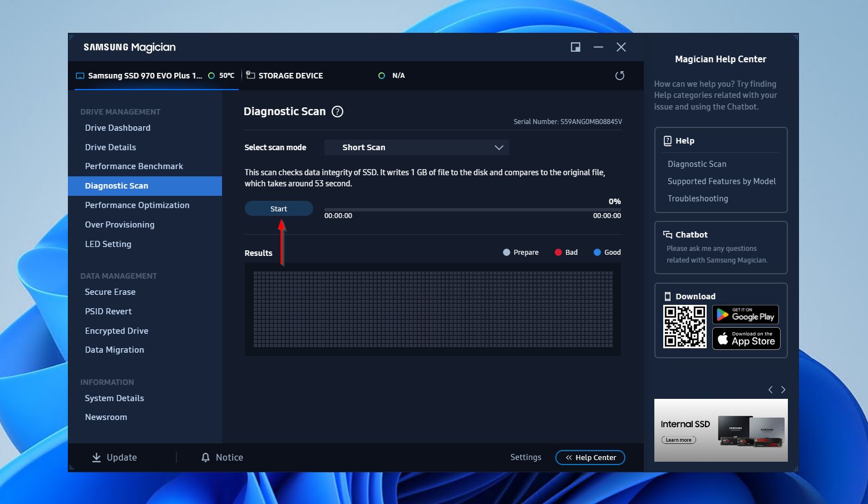Click the Update download icon
Viewport: 868px width, 504px height.
point(96,457)
